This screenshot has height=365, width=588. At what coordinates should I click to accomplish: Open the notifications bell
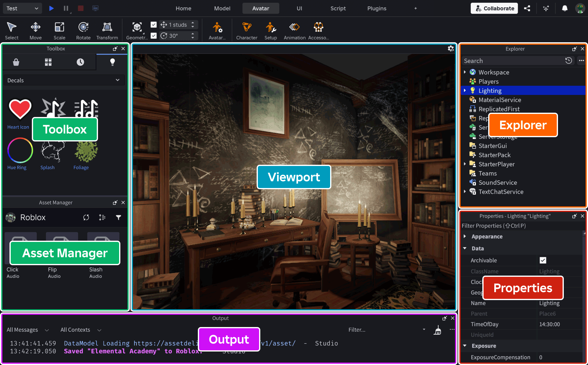[x=564, y=8]
